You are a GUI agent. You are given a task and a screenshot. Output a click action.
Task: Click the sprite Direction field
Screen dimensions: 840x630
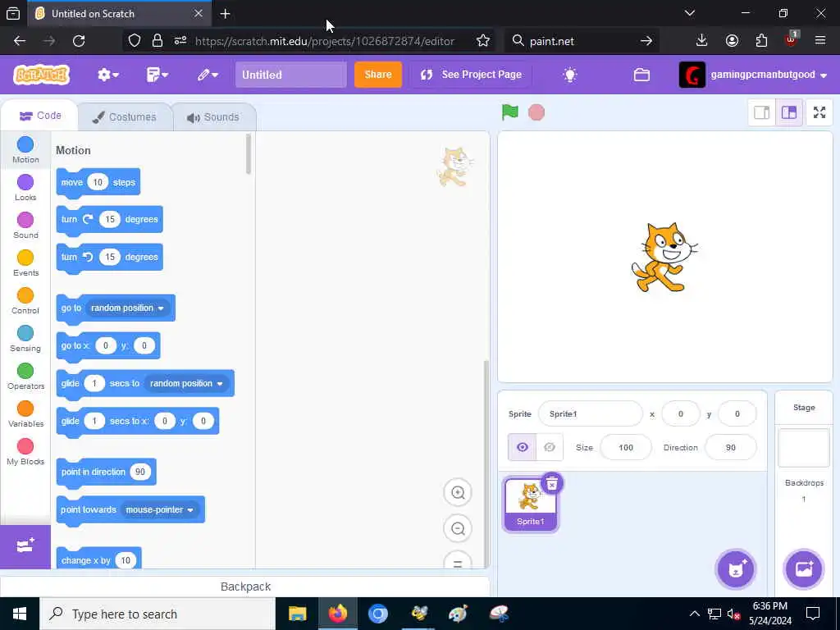731,447
